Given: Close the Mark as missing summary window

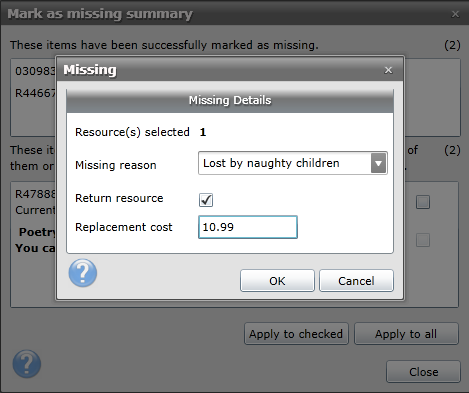Looking at the screenshot, I should coord(455,14).
